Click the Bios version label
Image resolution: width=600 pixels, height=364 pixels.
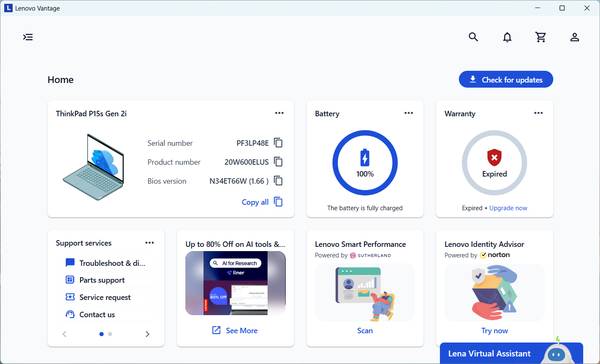(167, 181)
